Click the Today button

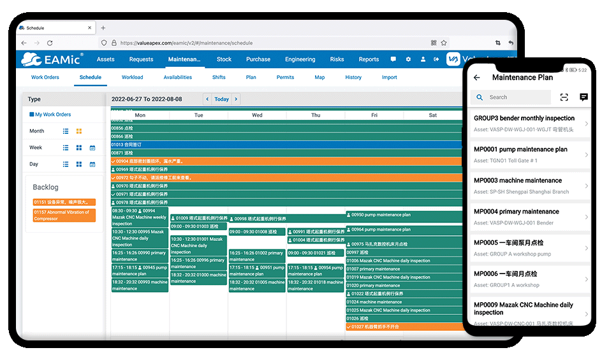tap(221, 99)
